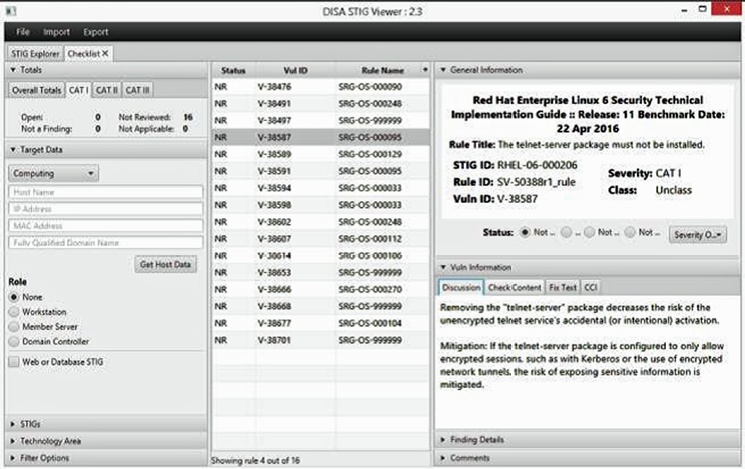Click the MAC Address field
Screen dimensions: 745x469
pos(105,226)
